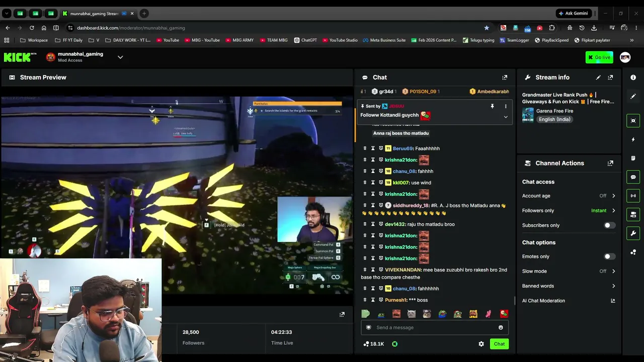Delete Beruu69's Faaahhhhh message

coord(365,148)
